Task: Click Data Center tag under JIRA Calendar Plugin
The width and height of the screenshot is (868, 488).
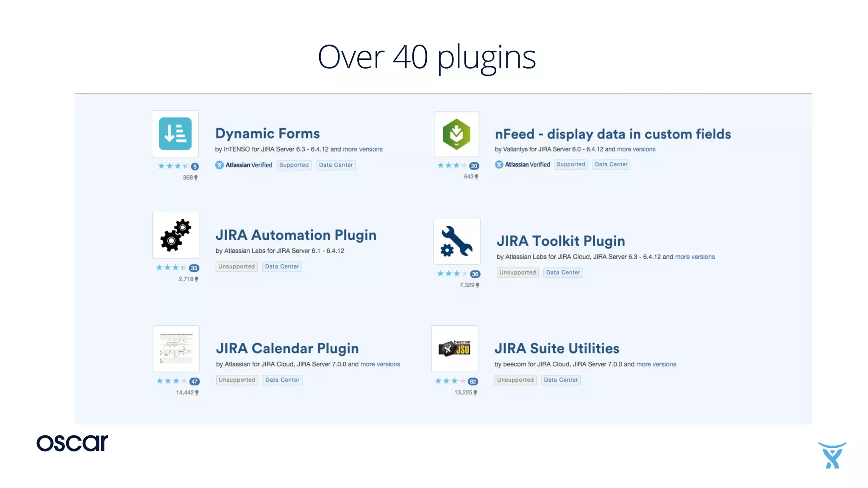Action: 283,380
